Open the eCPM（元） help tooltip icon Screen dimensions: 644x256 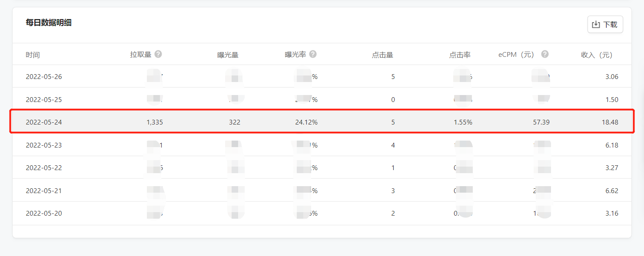[545, 54]
